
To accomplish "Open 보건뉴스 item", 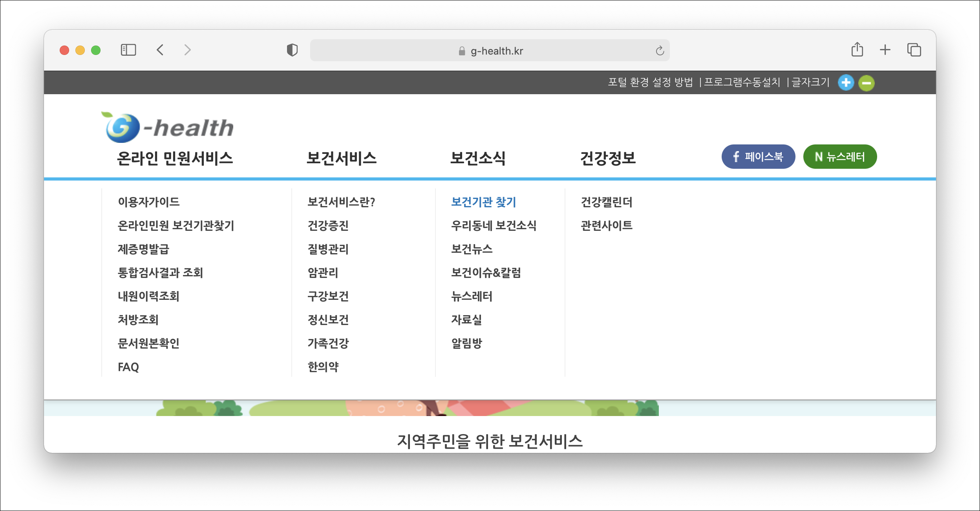I will (x=472, y=249).
